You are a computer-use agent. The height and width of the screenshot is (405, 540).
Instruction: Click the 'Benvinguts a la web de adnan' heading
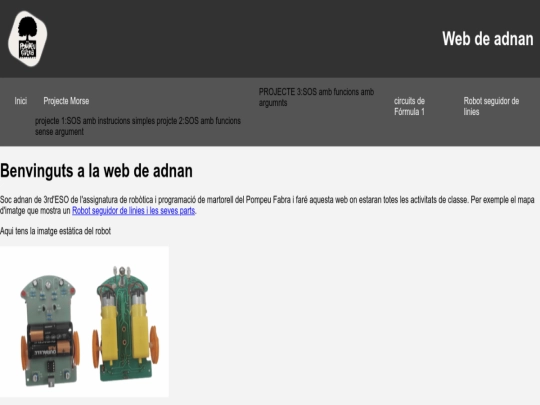[96, 171]
